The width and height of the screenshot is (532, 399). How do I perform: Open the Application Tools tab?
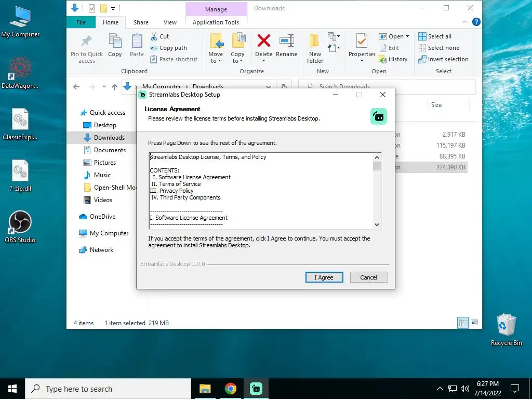(x=216, y=22)
